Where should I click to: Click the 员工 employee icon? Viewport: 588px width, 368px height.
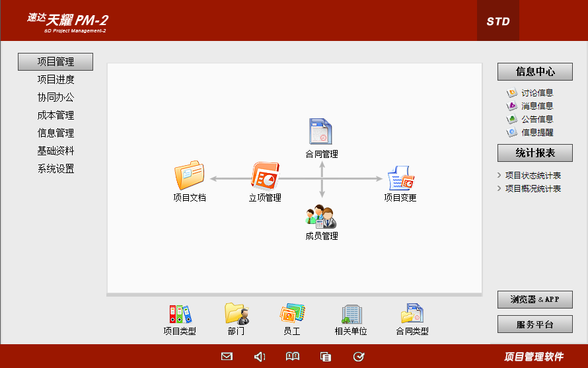pos(291,313)
